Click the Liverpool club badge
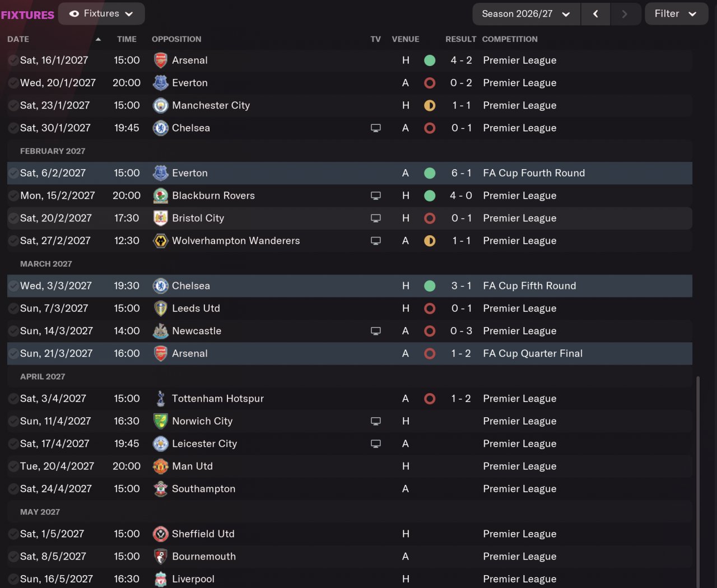 (161, 579)
